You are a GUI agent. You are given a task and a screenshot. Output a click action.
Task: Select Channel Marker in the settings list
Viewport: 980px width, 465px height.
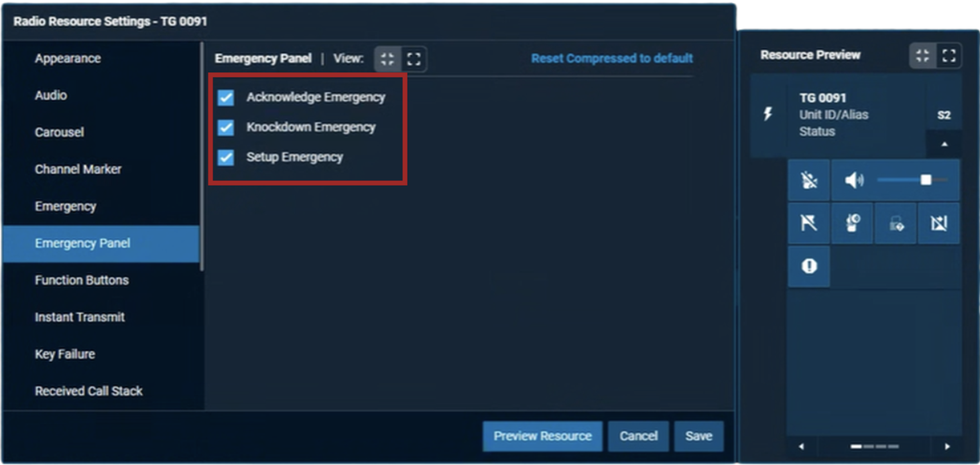(x=78, y=170)
